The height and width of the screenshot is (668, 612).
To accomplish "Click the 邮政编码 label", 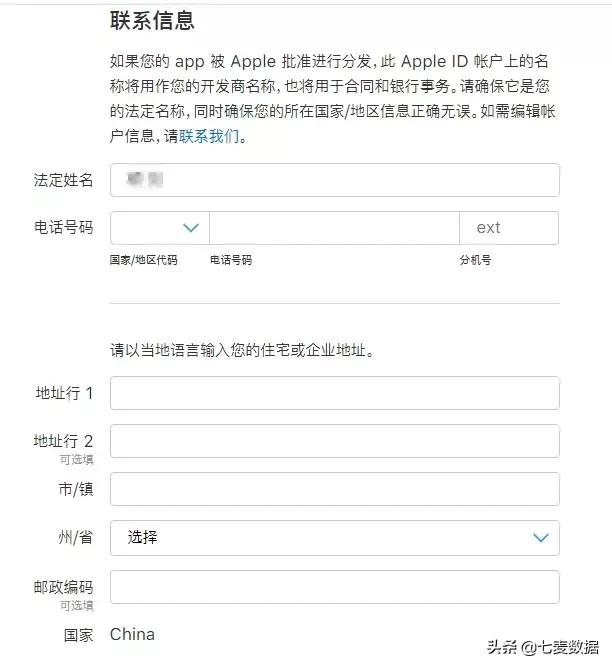I will [64, 587].
